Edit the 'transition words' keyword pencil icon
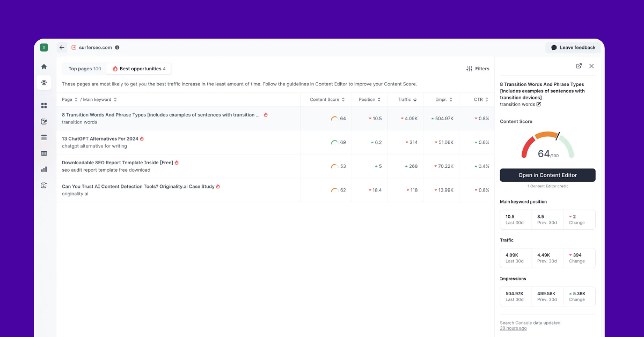This screenshot has height=337, width=644. (x=539, y=104)
